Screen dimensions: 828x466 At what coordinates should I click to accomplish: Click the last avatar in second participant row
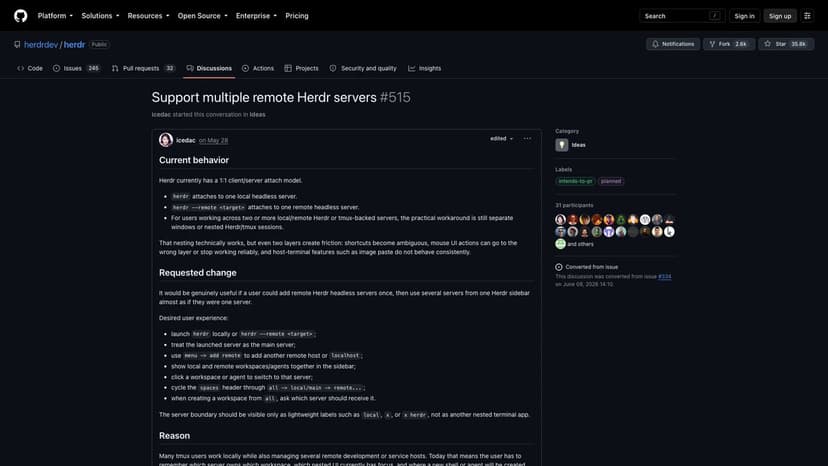pyautogui.click(x=669, y=231)
